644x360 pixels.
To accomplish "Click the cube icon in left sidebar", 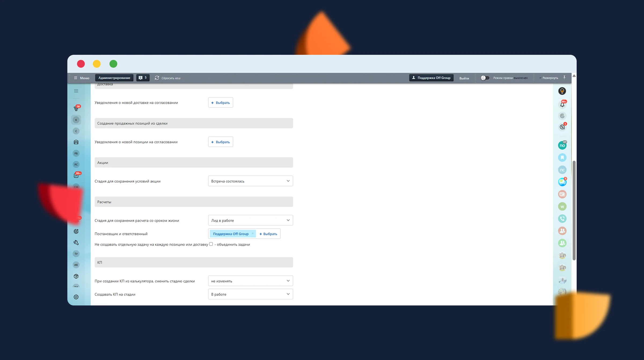I will 76,276.
